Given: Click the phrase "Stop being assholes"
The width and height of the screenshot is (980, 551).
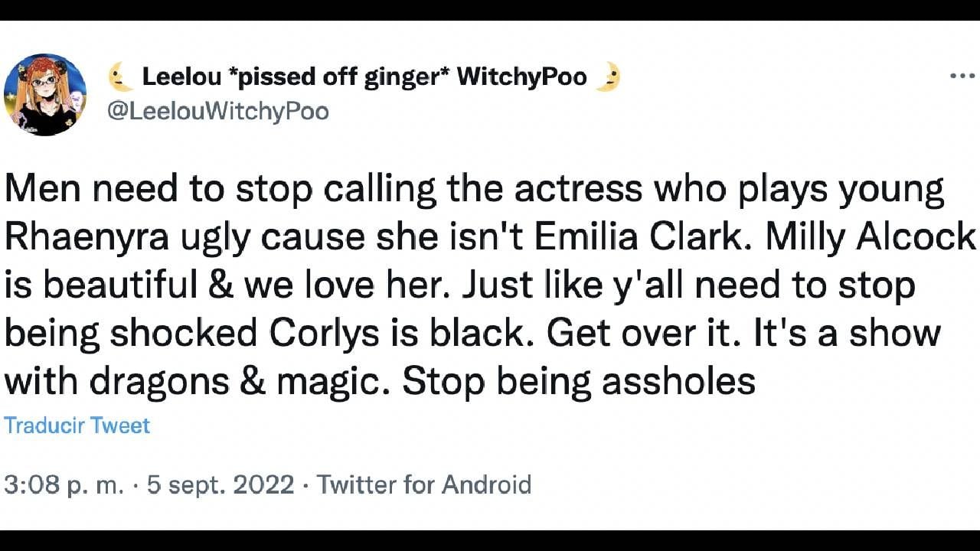Looking at the screenshot, I should (579, 380).
